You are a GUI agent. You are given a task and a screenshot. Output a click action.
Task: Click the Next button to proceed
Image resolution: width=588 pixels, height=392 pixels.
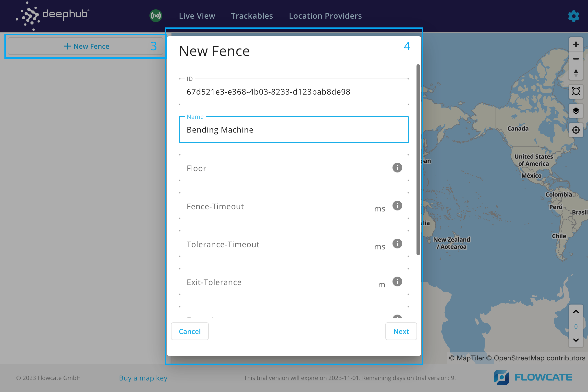coord(401,331)
